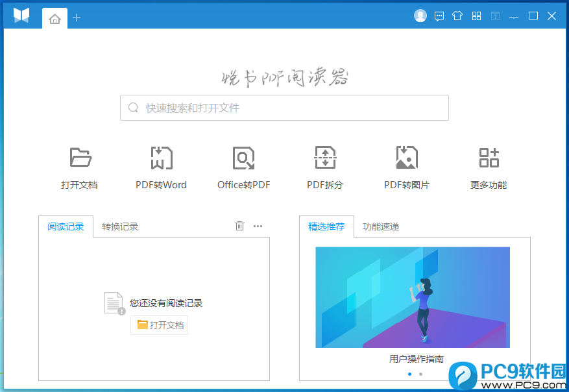Screen dimensions: 569x392
Task: Click the PDF转图片 label
Action: [407, 185]
